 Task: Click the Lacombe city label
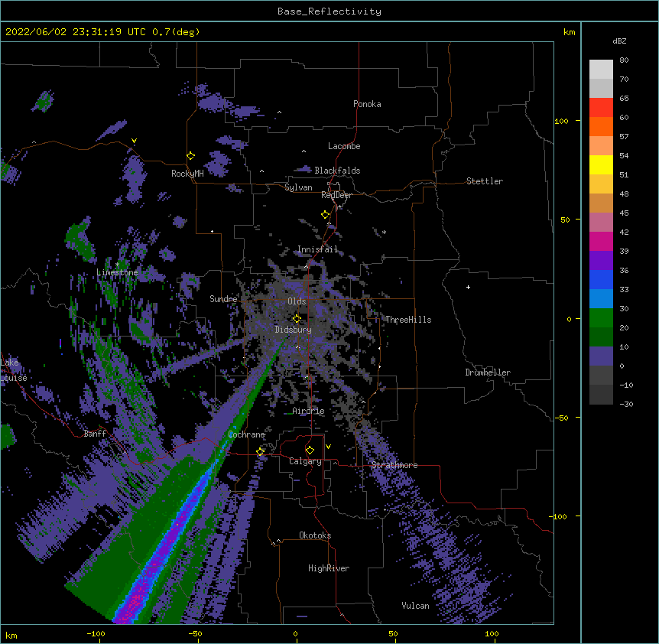pos(344,146)
